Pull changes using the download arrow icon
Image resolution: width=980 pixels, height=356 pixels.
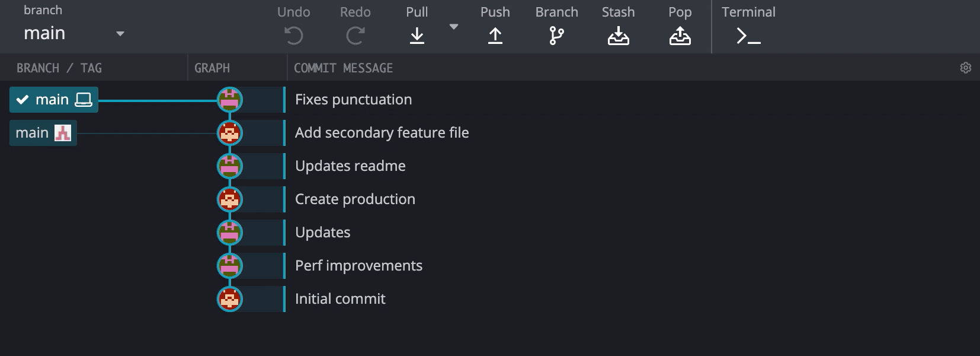[417, 36]
